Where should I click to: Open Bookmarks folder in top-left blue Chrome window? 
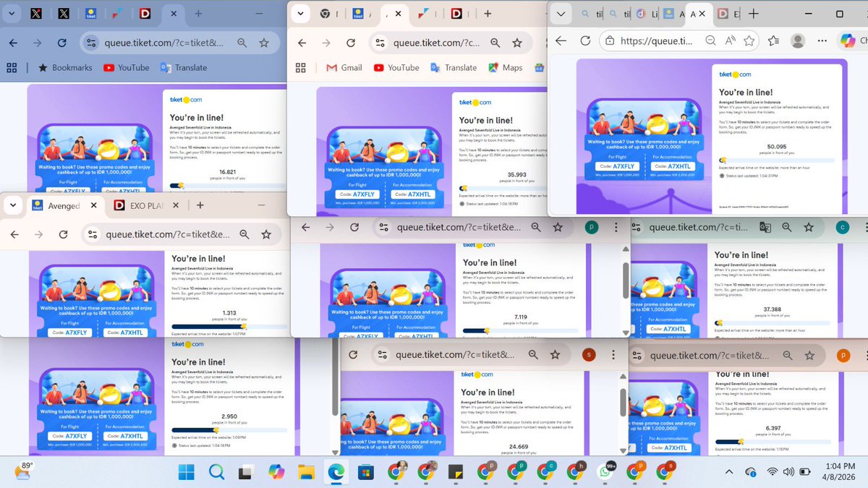click(65, 68)
